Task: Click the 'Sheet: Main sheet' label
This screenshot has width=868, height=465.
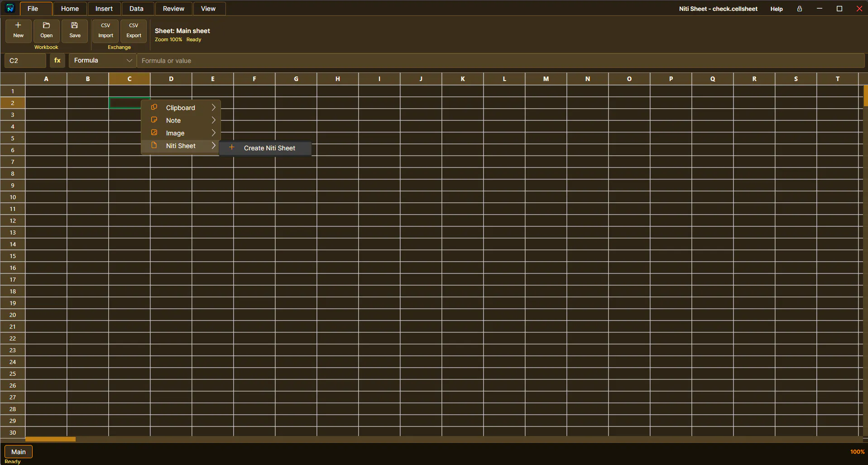Action: pyautogui.click(x=182, y=31)
